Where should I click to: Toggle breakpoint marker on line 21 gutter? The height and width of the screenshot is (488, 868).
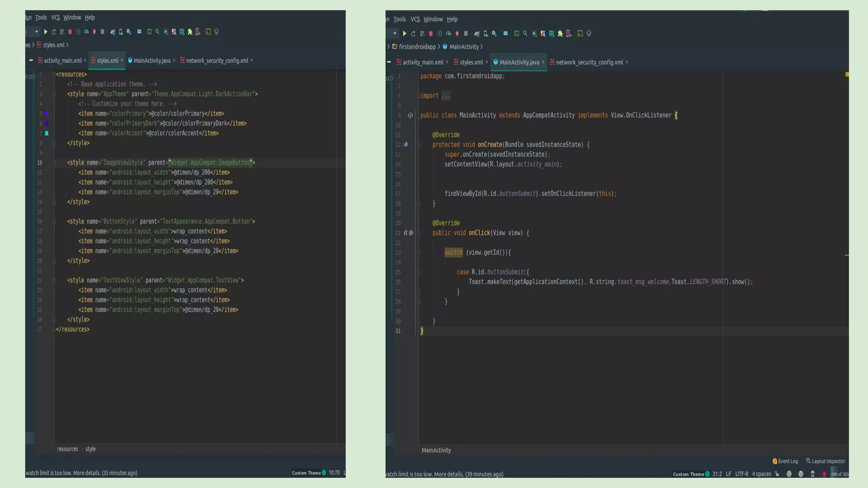point(406,233)
